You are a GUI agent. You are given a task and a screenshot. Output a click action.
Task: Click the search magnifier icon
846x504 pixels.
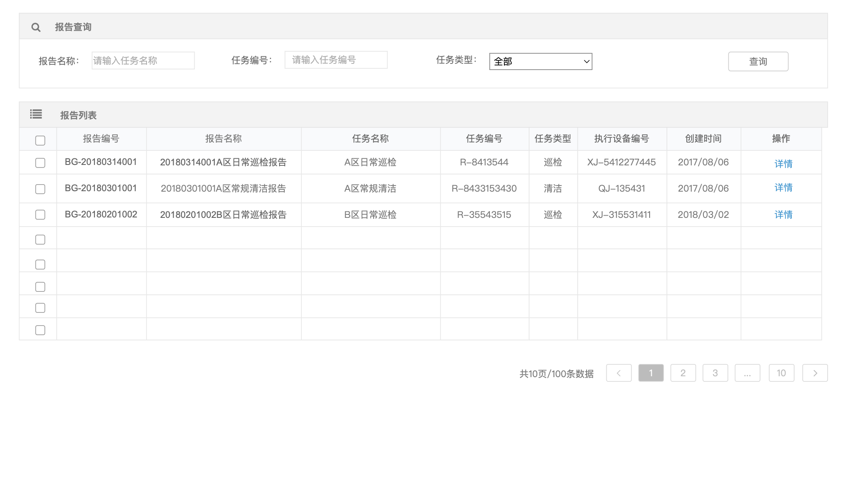point(36,27)
